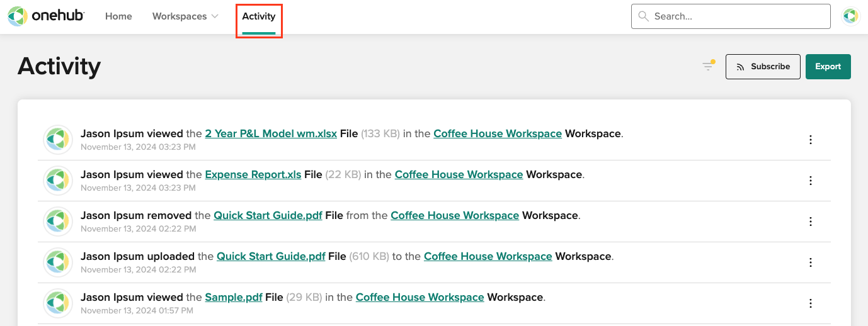Open options menu for Expense Report.xls entry

(811, 181)
